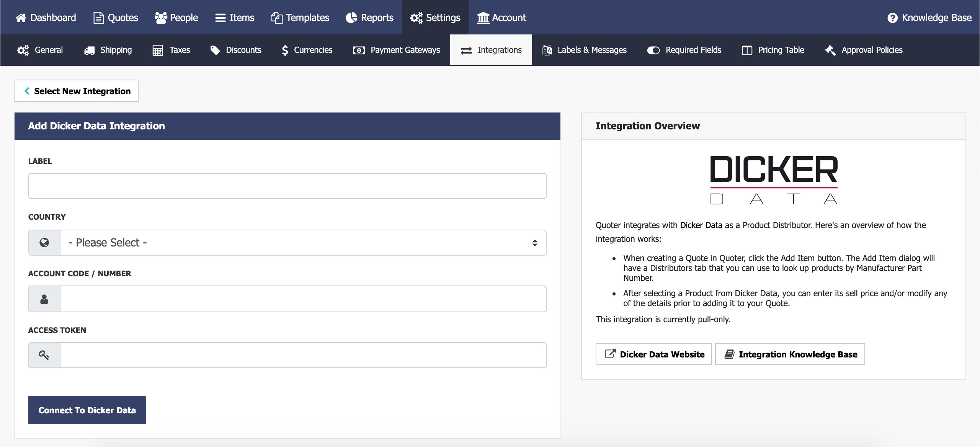Open the Quotes menu
980x447 pixels.
116,18
